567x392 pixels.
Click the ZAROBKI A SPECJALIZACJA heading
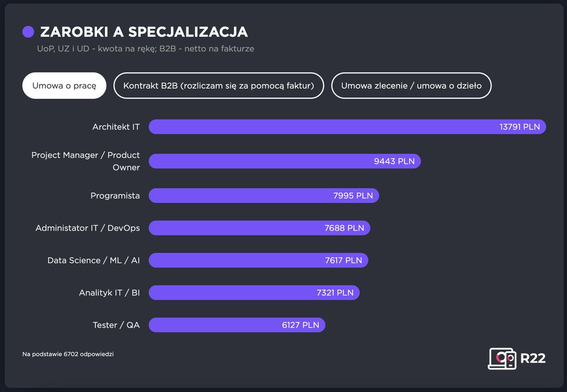click(144, 32)
